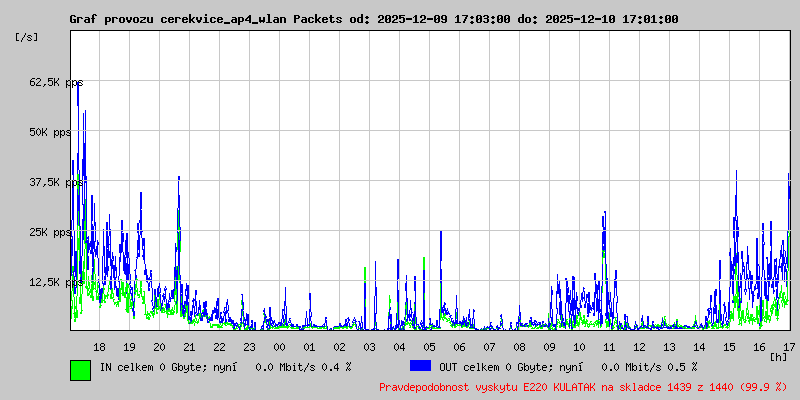Click the '01' hour label on time axis
The width and height of the screenshot is (800, 400).
coord(309,347)
